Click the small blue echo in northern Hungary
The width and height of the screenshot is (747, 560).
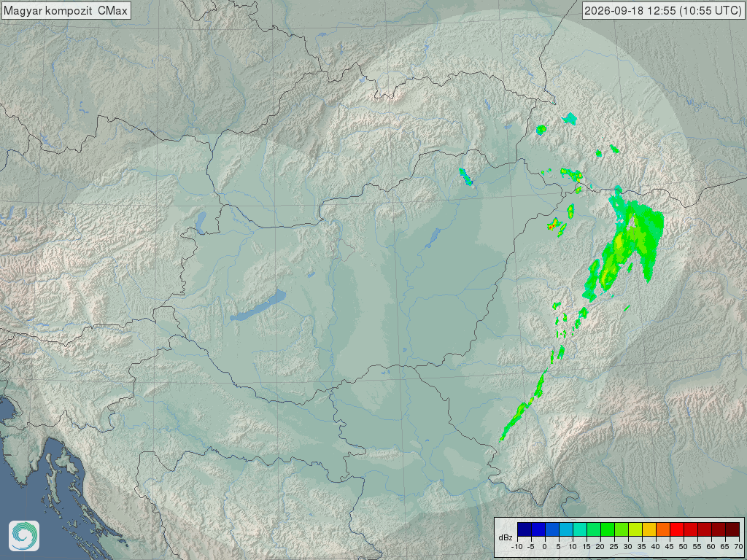tap(465, 176)
